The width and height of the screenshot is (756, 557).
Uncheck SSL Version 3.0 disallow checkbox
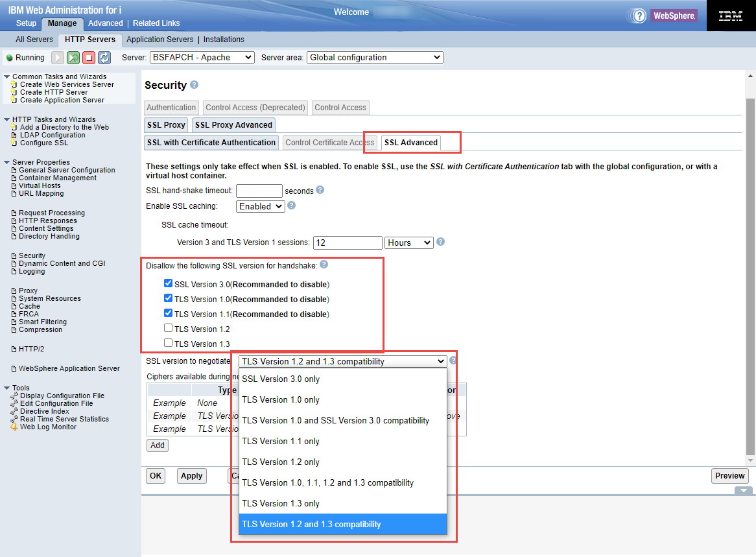tap(168, 283)
